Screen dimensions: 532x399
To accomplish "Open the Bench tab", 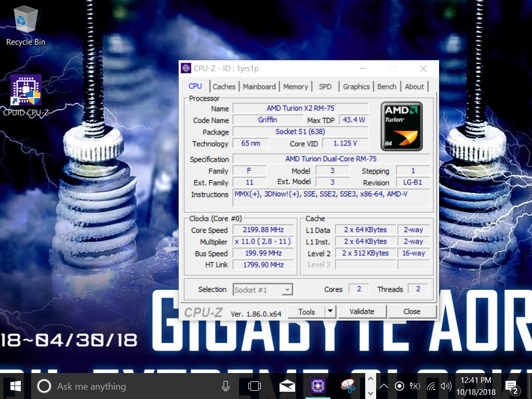I will pyautogui.click(x=387, y=87).
